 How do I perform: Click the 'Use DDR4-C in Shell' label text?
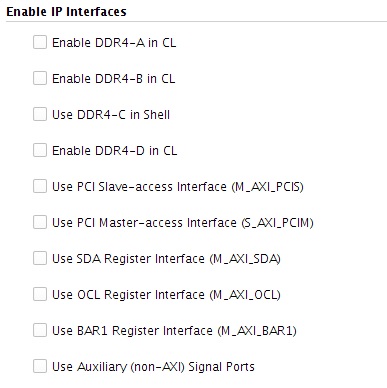tap(111, 115)
